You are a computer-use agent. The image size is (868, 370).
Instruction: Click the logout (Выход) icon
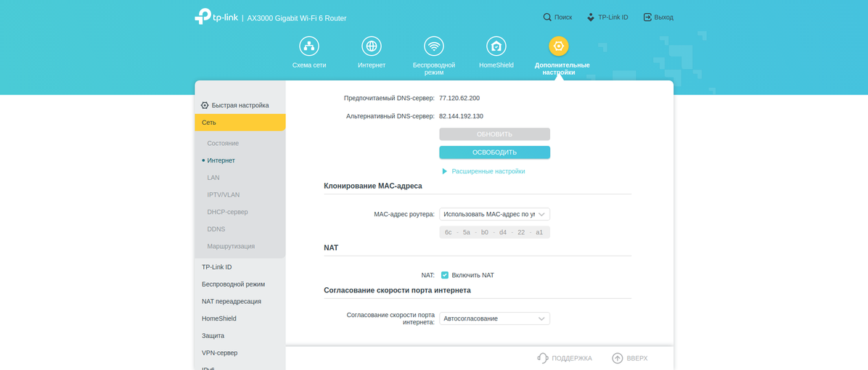click(647, 17)
